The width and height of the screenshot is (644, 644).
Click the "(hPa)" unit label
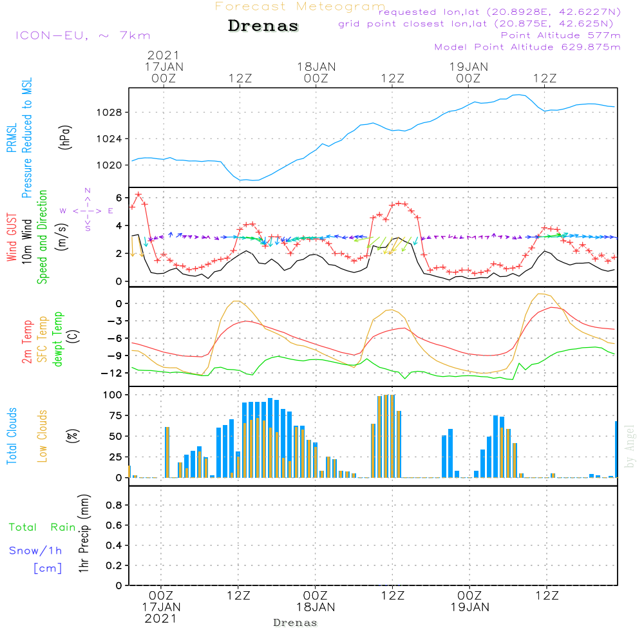click(x=65, y=137)
